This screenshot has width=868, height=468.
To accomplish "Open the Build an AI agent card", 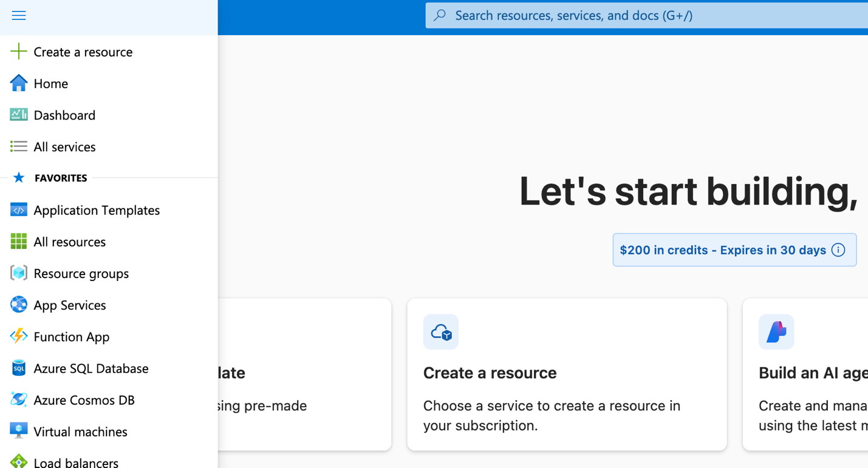I will pos(814,373).
